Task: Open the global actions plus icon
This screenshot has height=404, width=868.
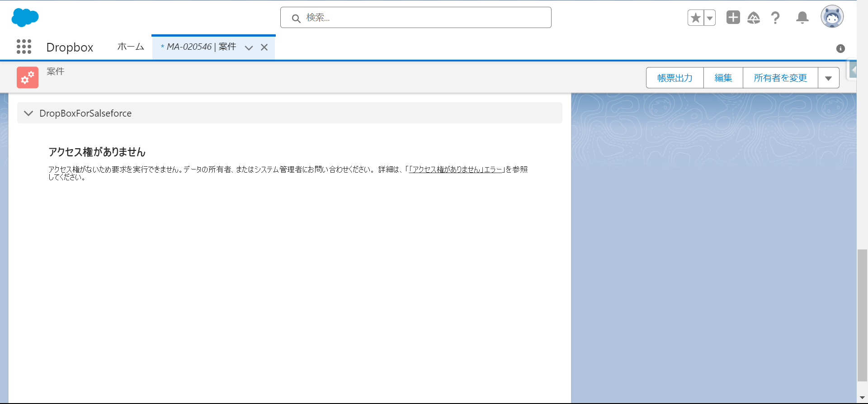Action: pos(733,18)
